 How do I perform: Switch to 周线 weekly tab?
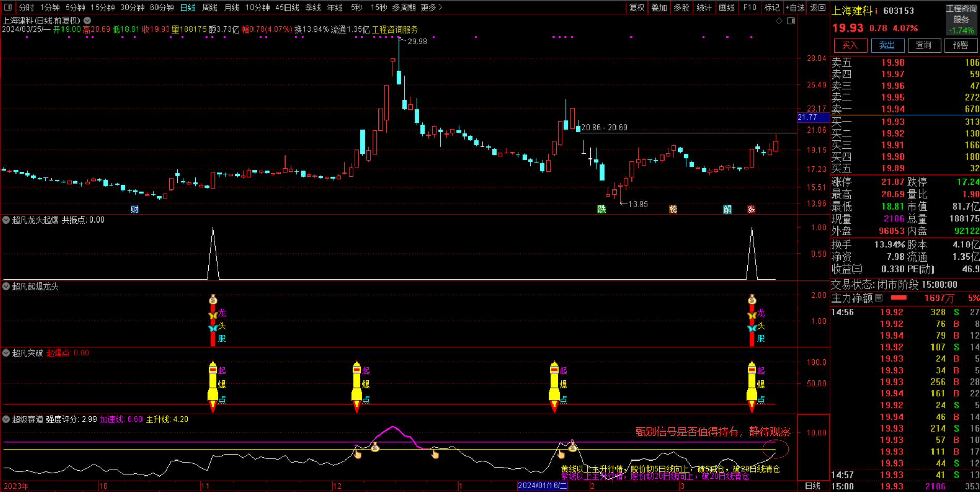coord(210,8)
